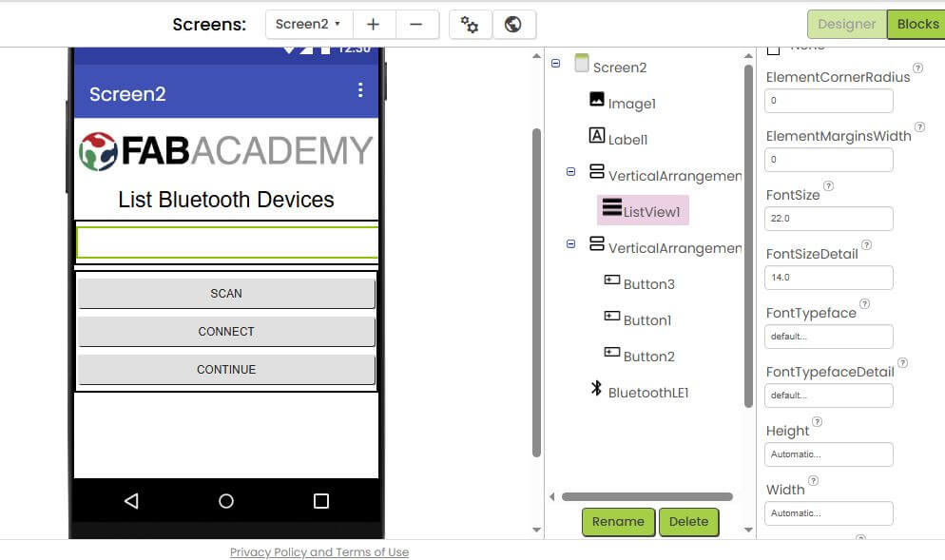Select Screen2 in component tree
The width and height of the screenshot is (945, 560).
(620, 68)
